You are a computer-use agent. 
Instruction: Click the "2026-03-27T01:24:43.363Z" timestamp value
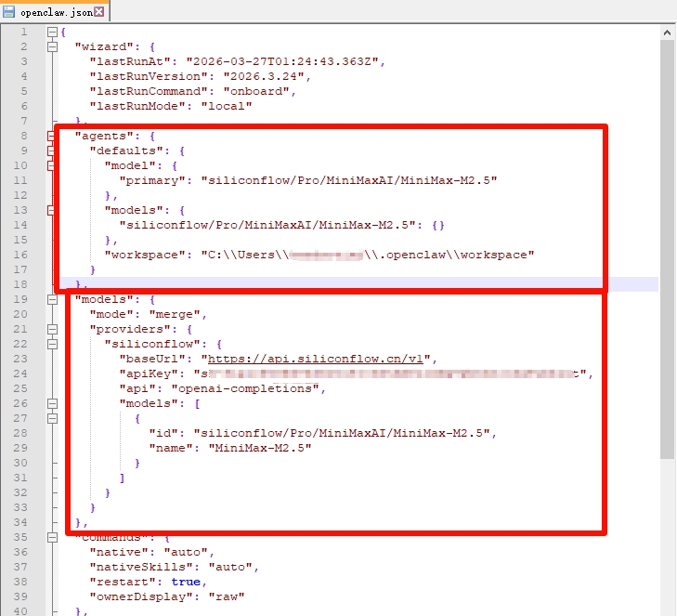(282, 61)
